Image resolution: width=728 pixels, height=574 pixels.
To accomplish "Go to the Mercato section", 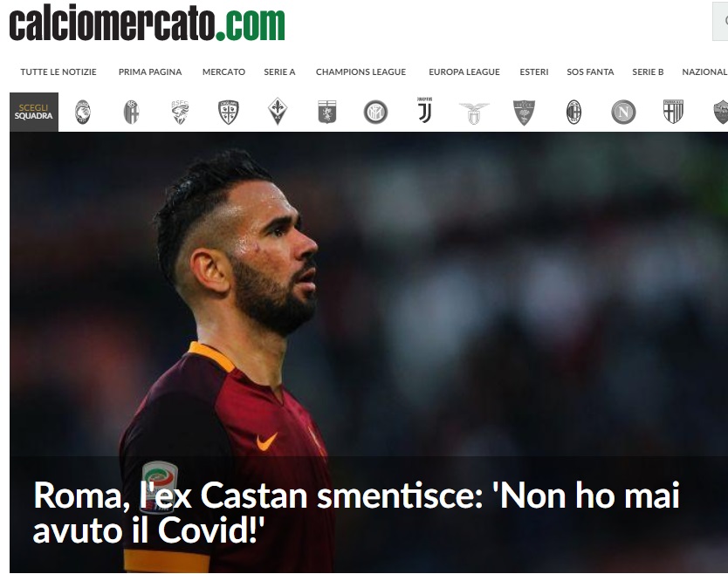I will pyautogui.click(x=223, y=72).
